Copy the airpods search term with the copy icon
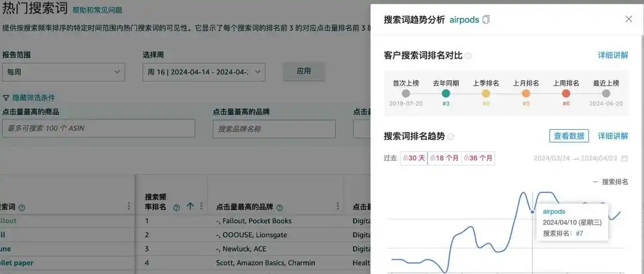 [486, 20]
